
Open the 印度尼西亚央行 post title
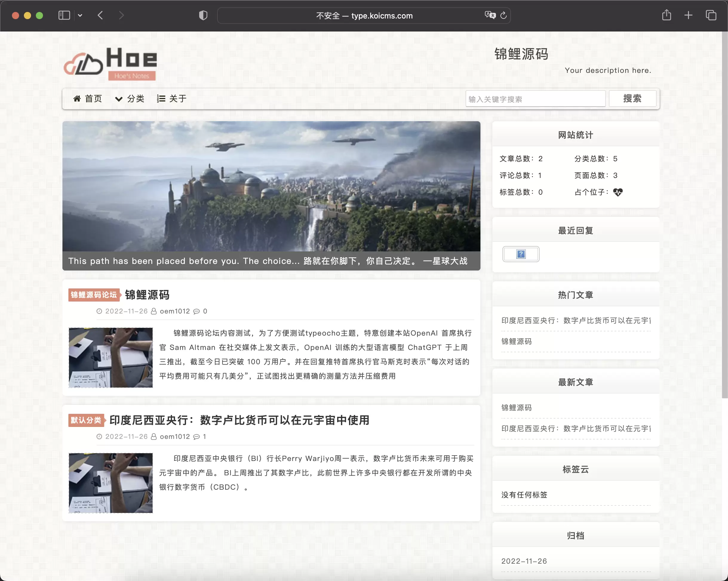(x=239, y=420)
